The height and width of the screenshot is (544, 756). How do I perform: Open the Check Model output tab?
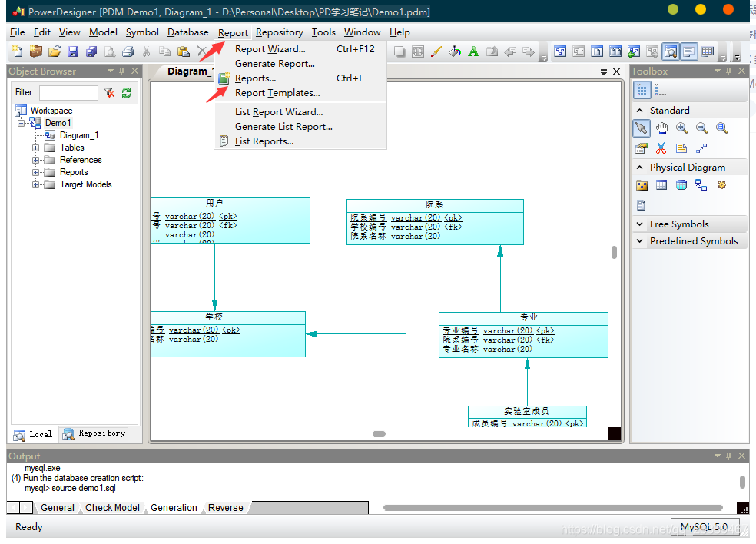(x=112, y=507)
